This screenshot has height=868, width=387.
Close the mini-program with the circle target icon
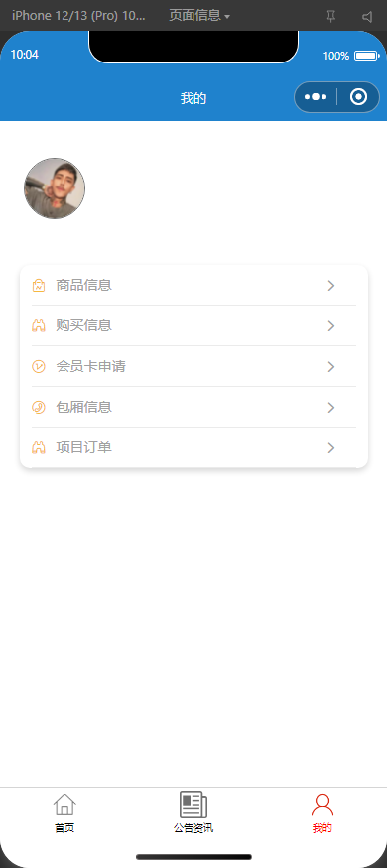point(359,97)
